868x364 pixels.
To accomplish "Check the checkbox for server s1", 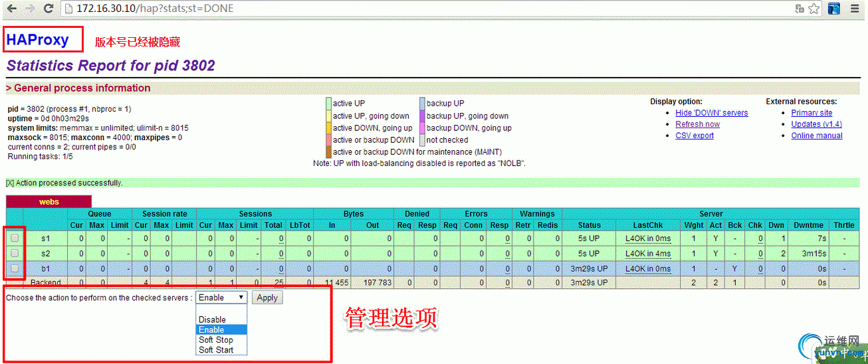I will coord(15,238).
